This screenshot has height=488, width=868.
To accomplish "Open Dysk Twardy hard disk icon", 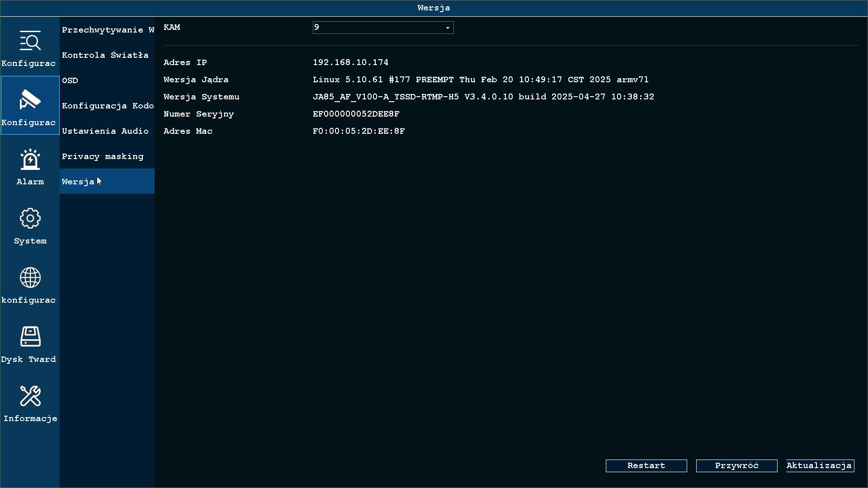I will pos(30,337).
